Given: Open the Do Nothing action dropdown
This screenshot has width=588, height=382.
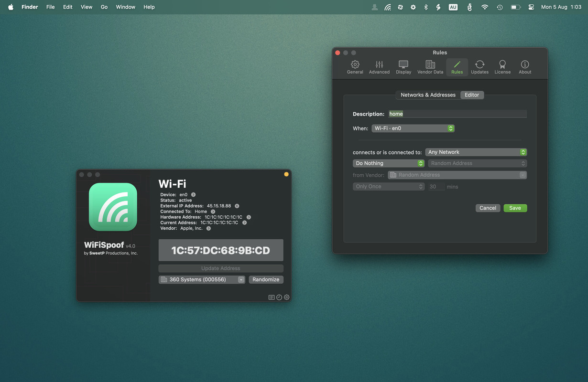Looking at the screenshot, I should 389,163.
